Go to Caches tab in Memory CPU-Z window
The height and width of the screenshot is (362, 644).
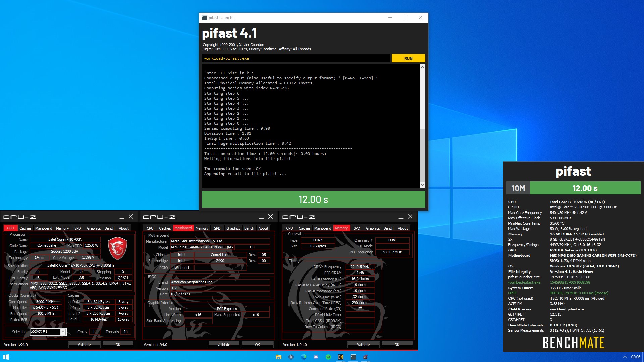pos(304,228)
